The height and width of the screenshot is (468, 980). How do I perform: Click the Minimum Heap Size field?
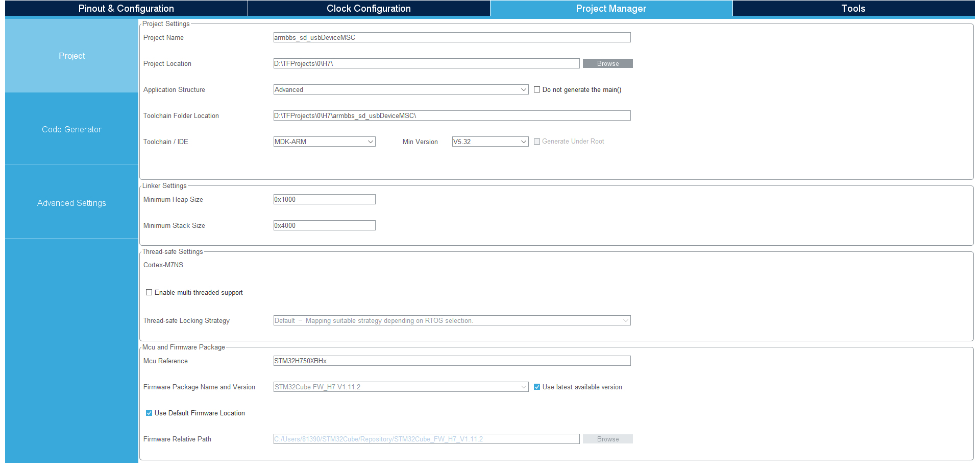324,199
